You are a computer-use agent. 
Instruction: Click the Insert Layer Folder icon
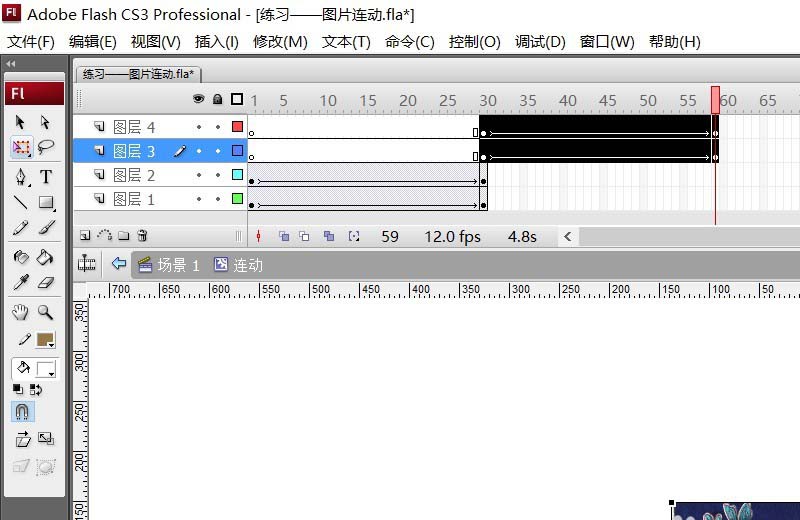pyautogui.click(x=123, y=235)
